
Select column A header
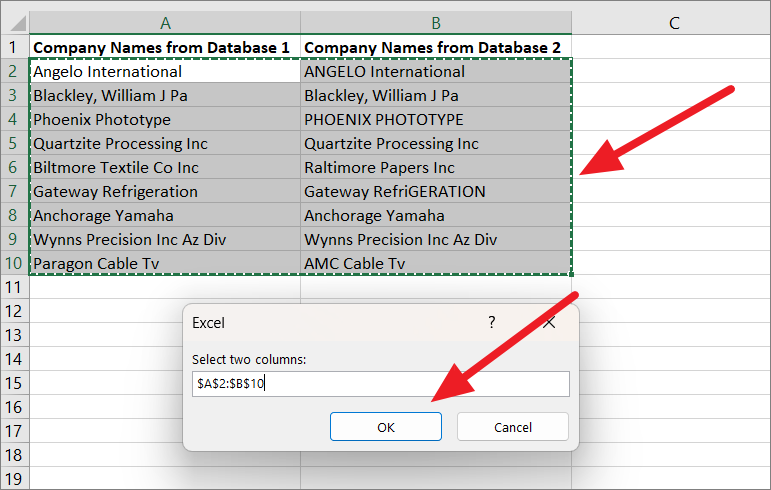(165, 23)
